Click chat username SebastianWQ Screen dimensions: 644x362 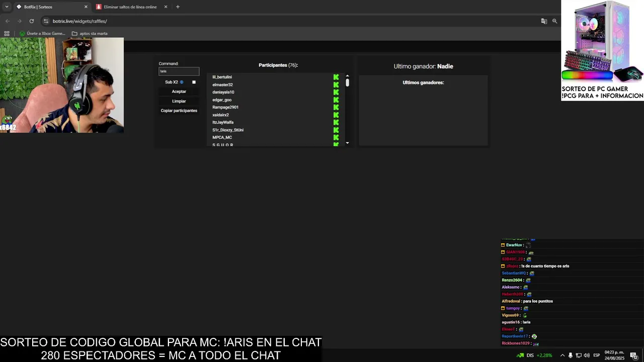pyautogui.click(x=514, y=273)
